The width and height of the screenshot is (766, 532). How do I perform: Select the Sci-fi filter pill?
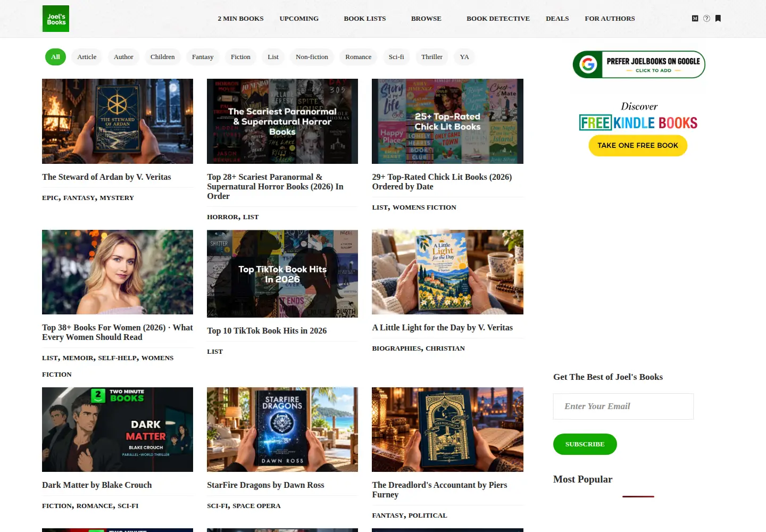click(x=396, y=57)
